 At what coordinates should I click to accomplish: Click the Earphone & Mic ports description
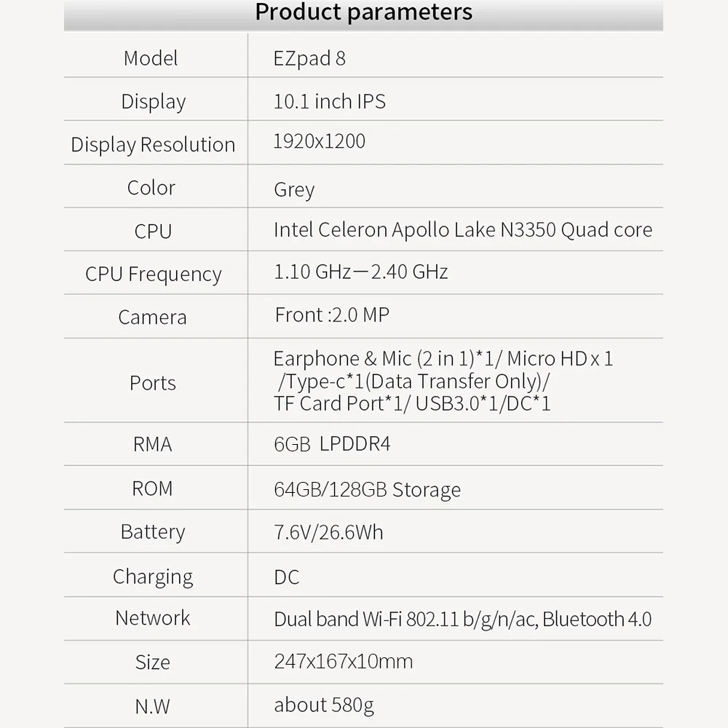pyautogui.click(x=443, y=381)
